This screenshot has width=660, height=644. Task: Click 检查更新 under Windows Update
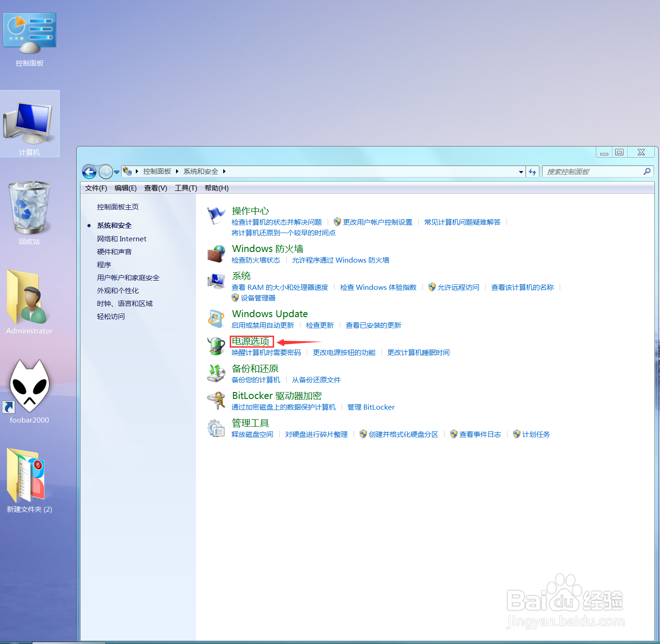click(320, 325)
